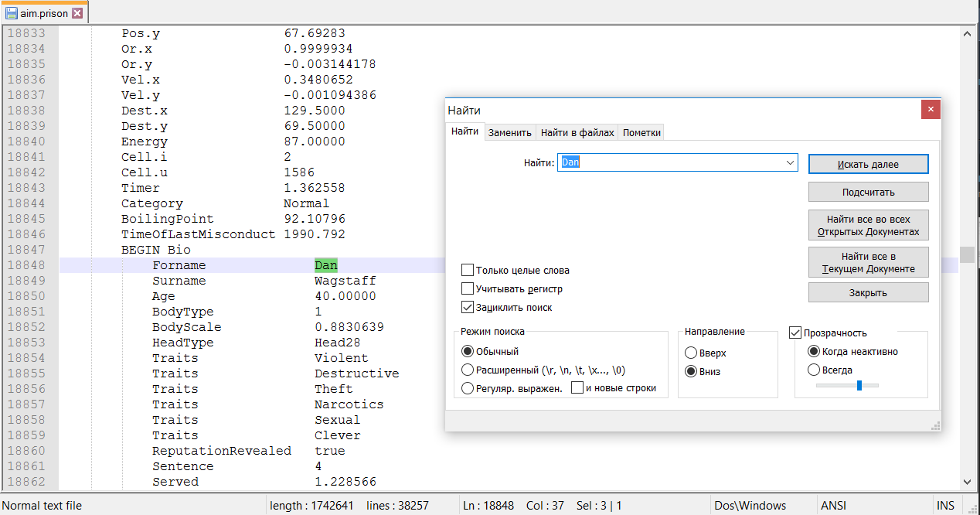Image resolution: width=980 pixels, height=515 pixels.
Task: Uncheck Зациклить поиск checkbox
Action: point(468,307)
